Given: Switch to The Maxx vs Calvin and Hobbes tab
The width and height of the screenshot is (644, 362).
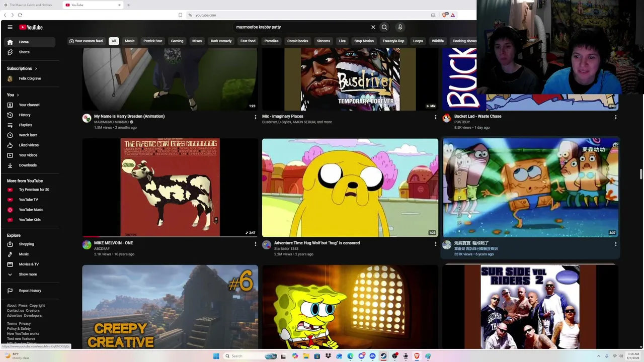Looking at the screenshot, I should (31, 5).
